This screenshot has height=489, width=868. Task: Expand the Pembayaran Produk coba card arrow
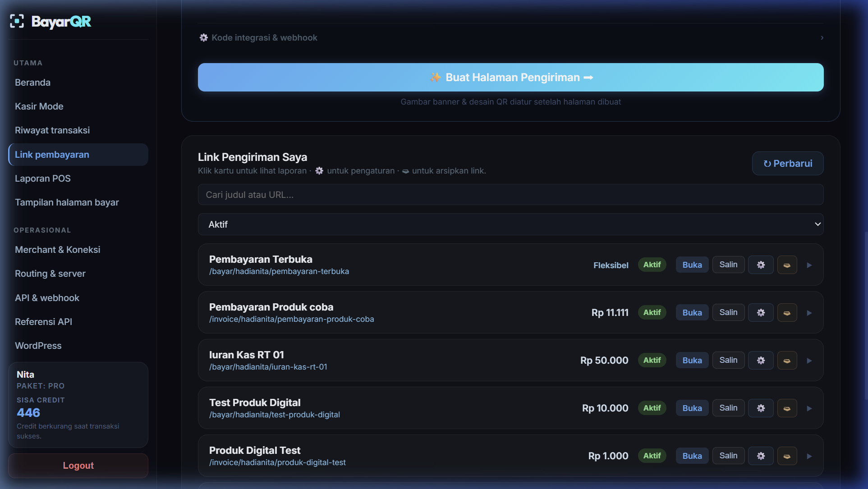(x=809, y=313)
